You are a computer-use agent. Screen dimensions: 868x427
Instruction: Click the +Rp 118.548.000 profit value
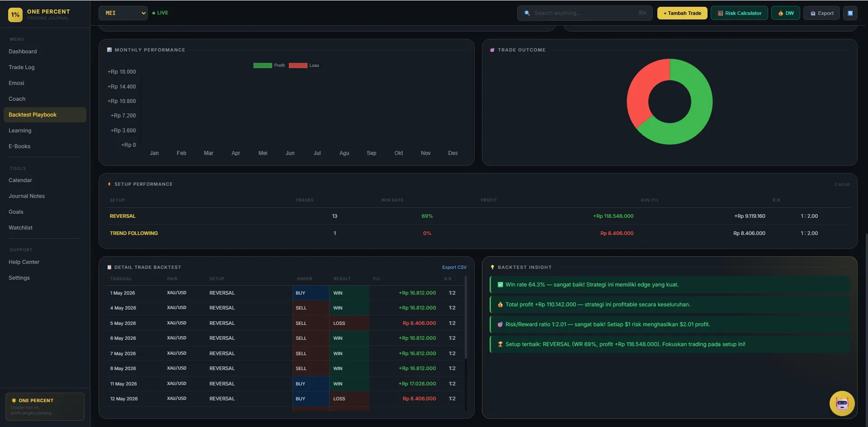[613, 216]
